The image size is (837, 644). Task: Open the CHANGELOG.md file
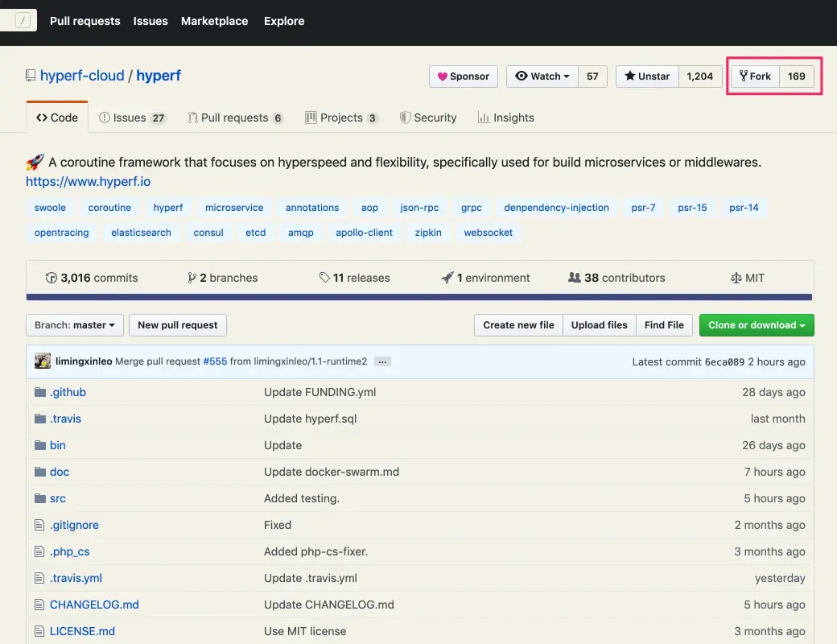coord(94,605)
